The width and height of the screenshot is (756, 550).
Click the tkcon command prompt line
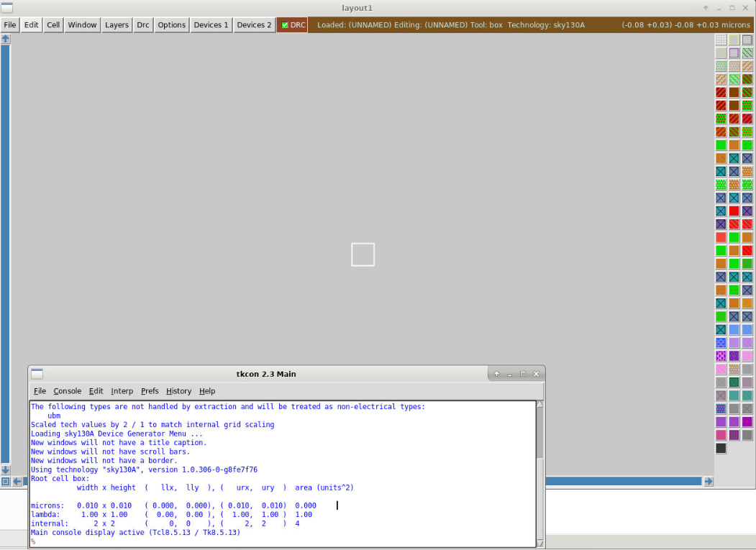click(x=283, y=541)
